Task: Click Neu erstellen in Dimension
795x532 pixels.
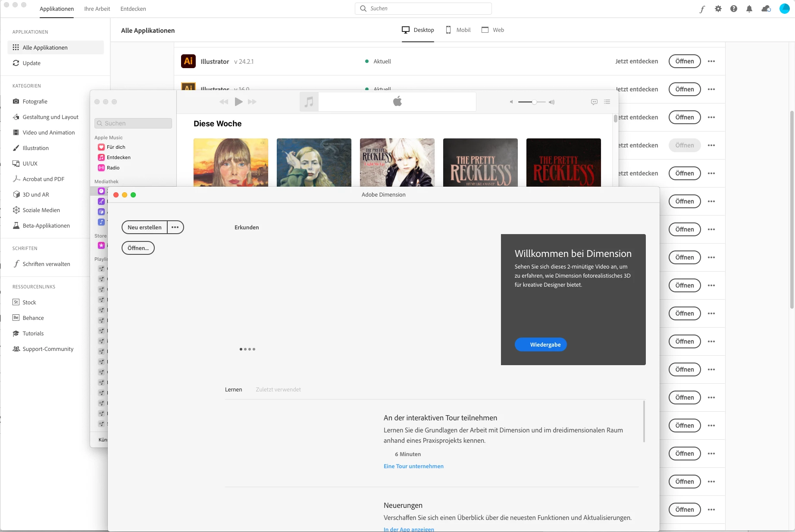Action: [144, 227]
